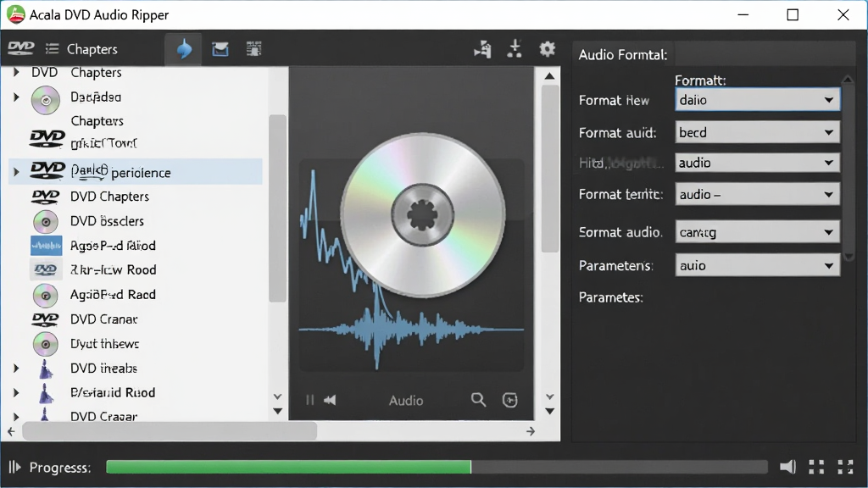Open the Parametens dropdown

(757, 265)
